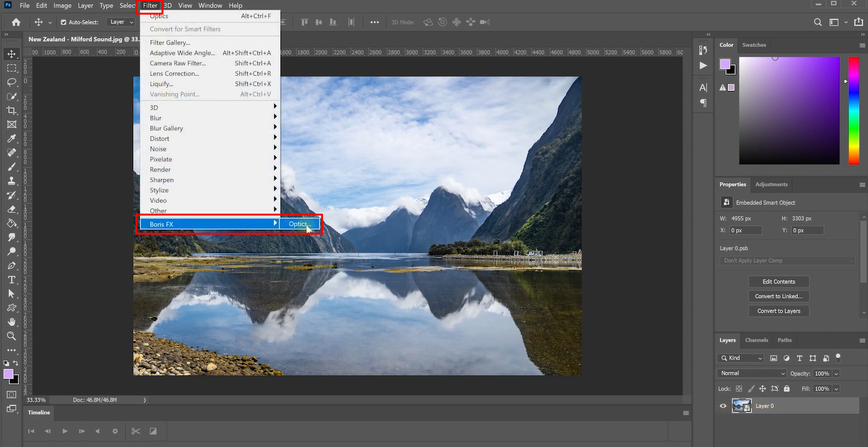This screenshot has height=447, width=868.
Task: Select the Zoom tool
Action: (11, 336)
